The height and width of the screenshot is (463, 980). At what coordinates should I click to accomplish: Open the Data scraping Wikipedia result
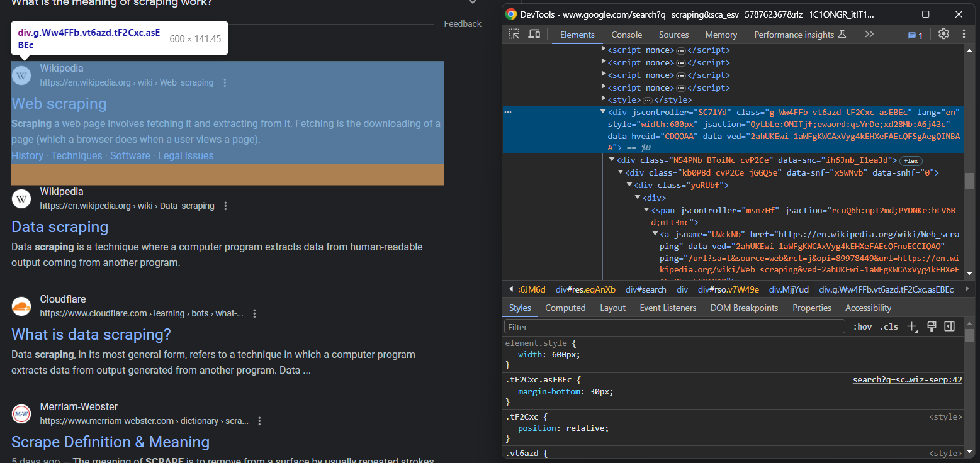[60, 227]
